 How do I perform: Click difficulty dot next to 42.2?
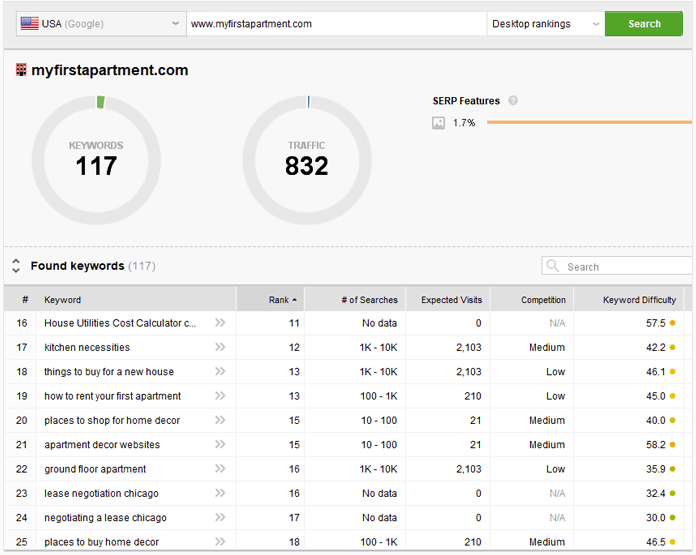point(672,348)
